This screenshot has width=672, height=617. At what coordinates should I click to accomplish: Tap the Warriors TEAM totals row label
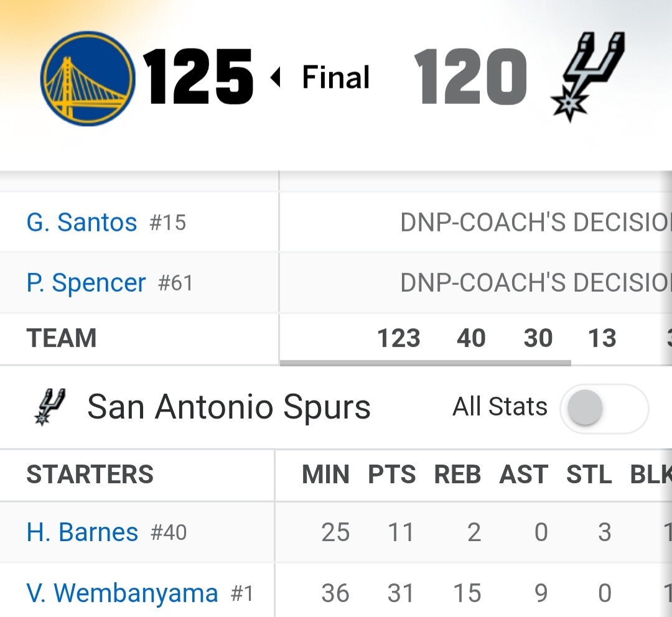pos(61,338)
